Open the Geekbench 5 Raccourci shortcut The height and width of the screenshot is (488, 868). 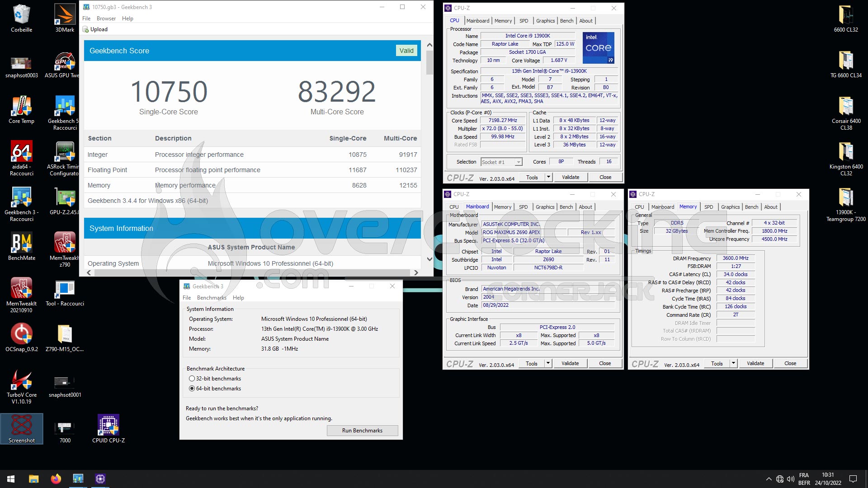point(64,113)
